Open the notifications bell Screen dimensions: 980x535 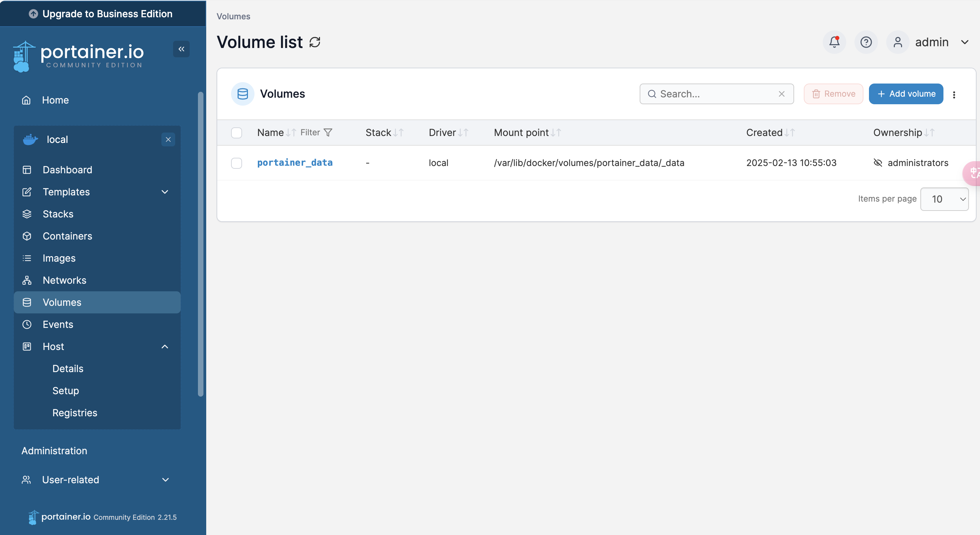pyautogui.click(x=834, y=42)
